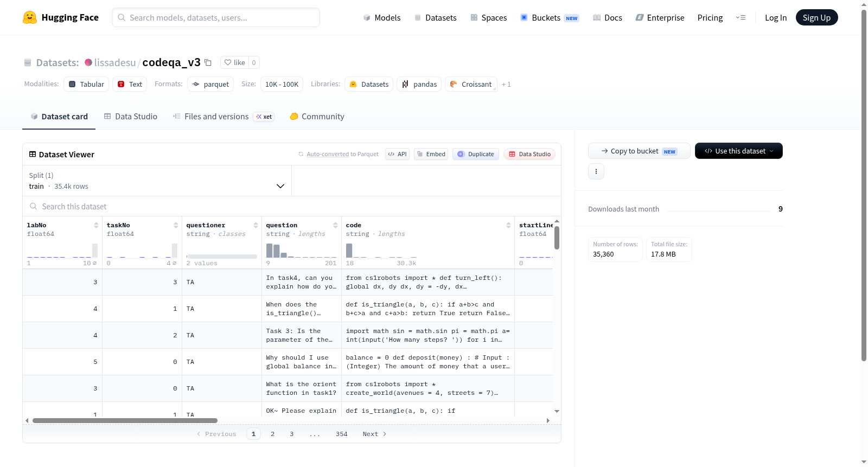868x467 pixels.
Task: Click the three-dot more options button
Action: 596,171
